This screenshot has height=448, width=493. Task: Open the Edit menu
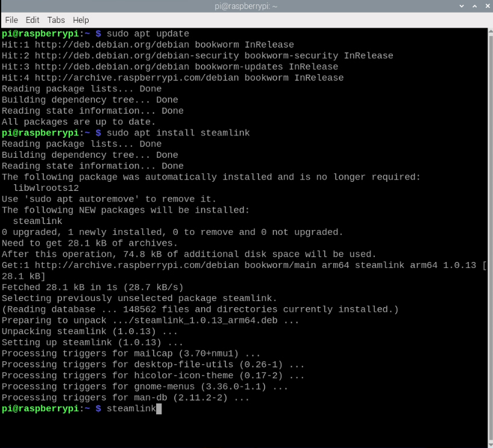33,20
